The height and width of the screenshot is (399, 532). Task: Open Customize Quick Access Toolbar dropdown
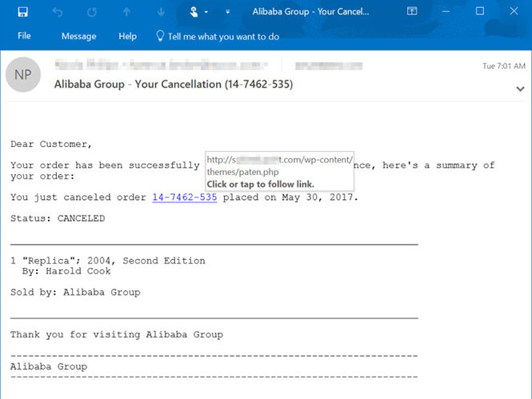228,12
